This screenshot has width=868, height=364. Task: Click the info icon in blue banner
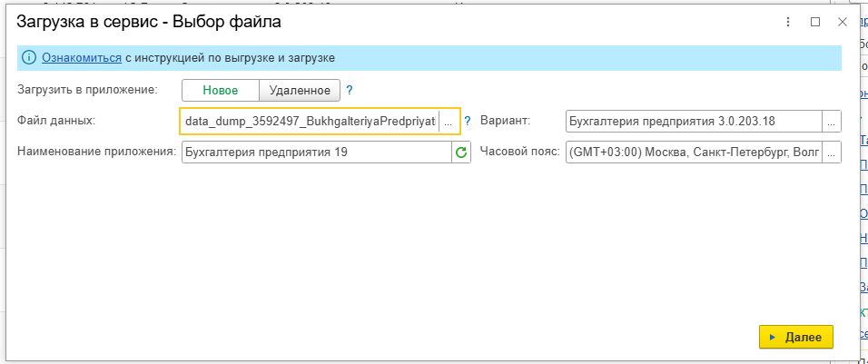29,57
